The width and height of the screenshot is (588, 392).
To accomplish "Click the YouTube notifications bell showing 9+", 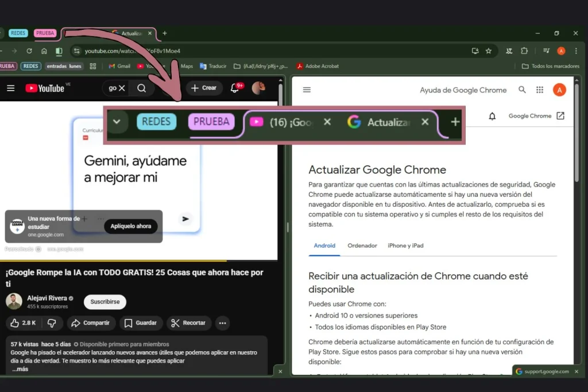I will pyautogui.click(x=235, y=88).
